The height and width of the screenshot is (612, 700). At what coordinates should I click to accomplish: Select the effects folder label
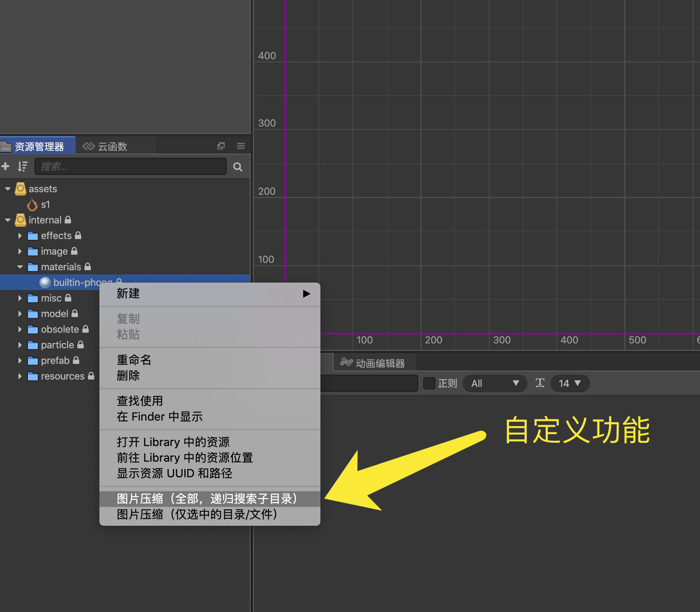click(56, 236)
